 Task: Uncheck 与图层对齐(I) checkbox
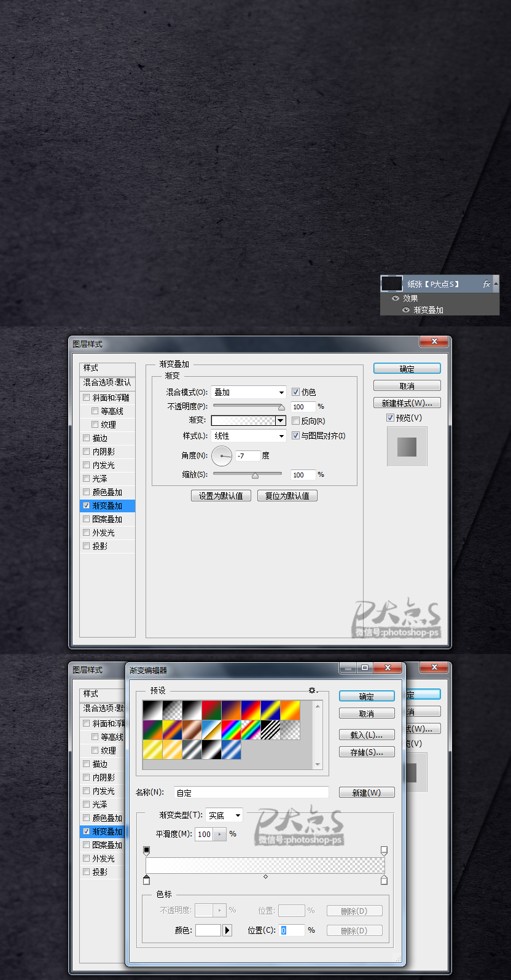pyautogui.click(x=295, y=436)
